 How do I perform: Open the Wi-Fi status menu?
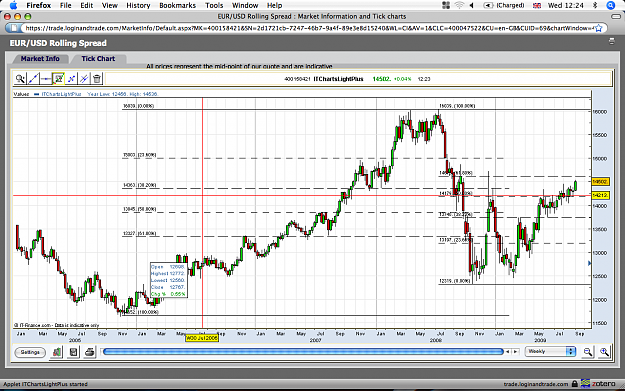pyautogui.click(x=459, y=5)
